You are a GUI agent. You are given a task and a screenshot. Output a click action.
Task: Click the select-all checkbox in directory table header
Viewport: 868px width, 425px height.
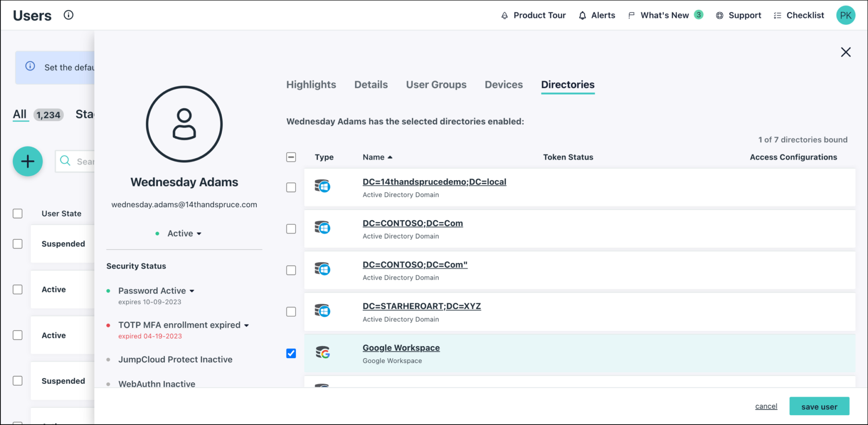pos(291,157)
